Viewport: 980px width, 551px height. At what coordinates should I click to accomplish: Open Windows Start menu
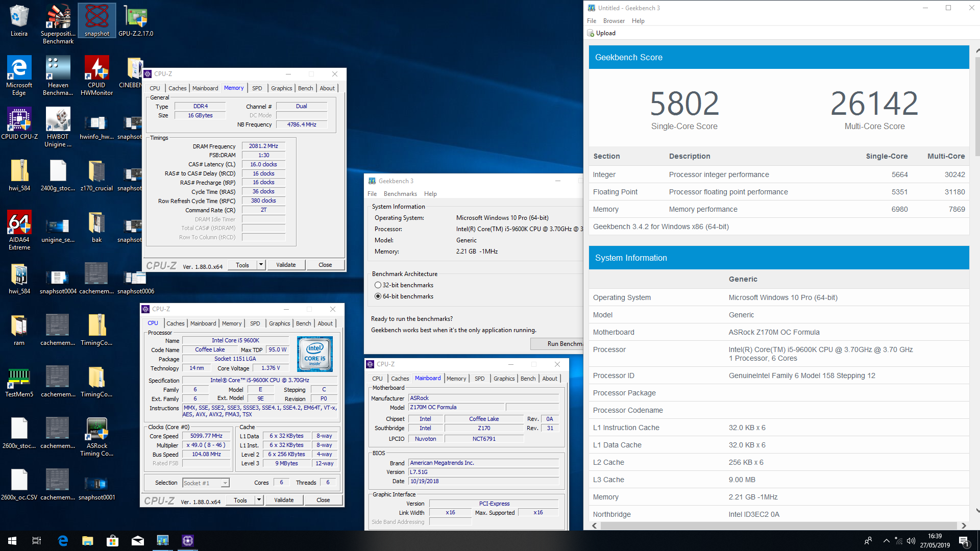click(x=12, y=541)
